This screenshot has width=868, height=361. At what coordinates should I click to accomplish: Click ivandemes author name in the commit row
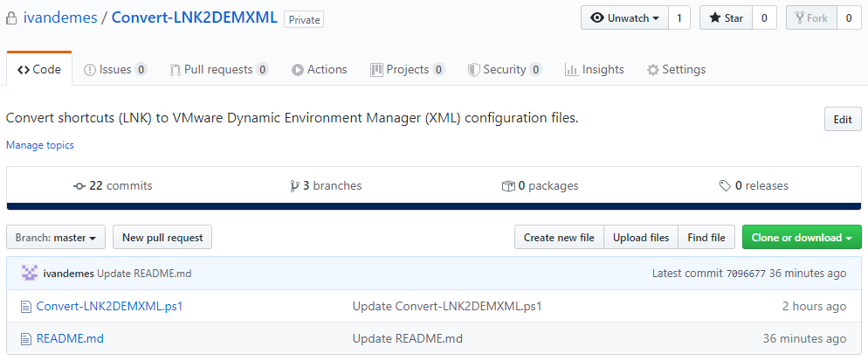pos(69,274)
